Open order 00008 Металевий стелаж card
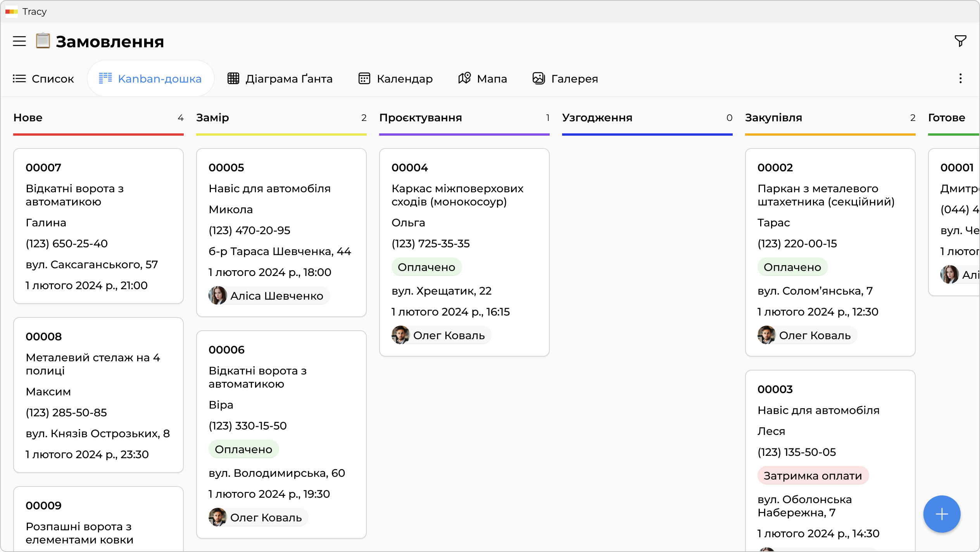Image resolution: width=980 pixels, height=552 pixels. click(98, 395)
